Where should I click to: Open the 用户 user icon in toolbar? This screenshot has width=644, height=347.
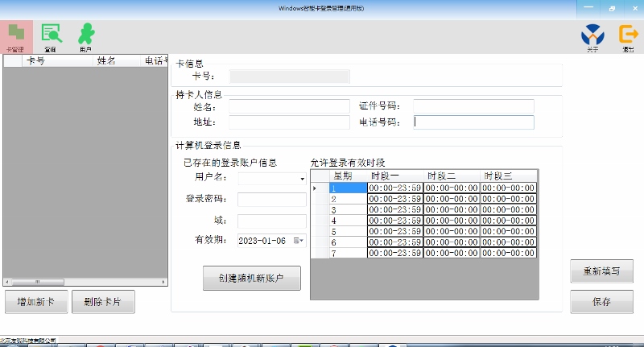click(x=85, y=36)
